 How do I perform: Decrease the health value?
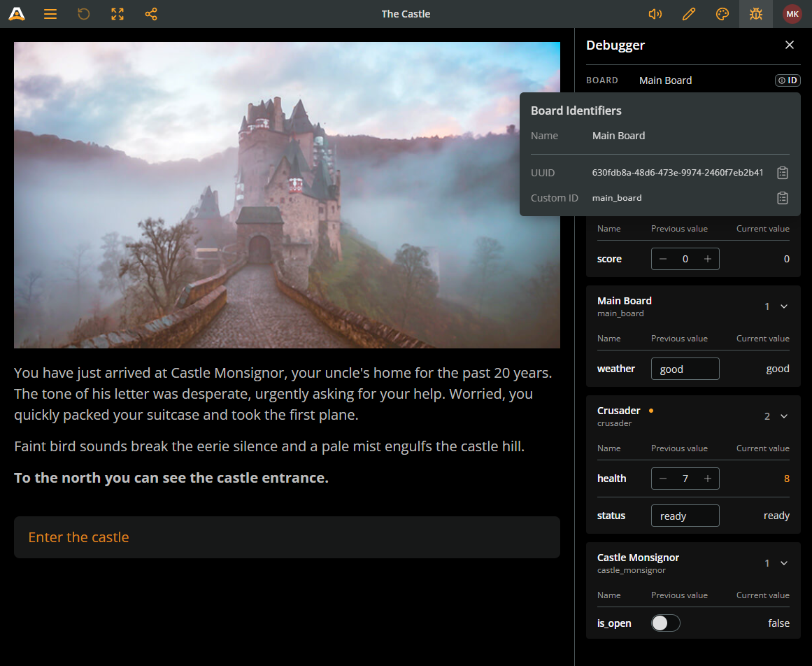(663, 479)
